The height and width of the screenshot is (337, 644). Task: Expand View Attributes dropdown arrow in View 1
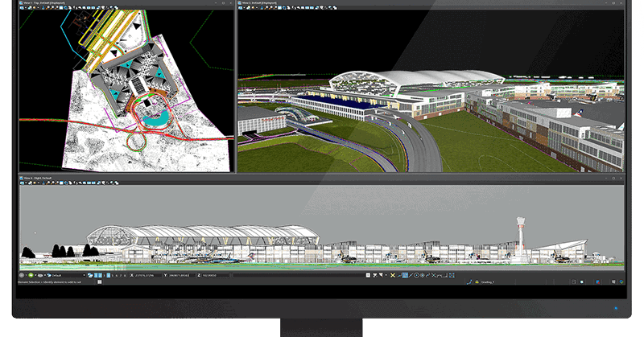pos(26,7)
